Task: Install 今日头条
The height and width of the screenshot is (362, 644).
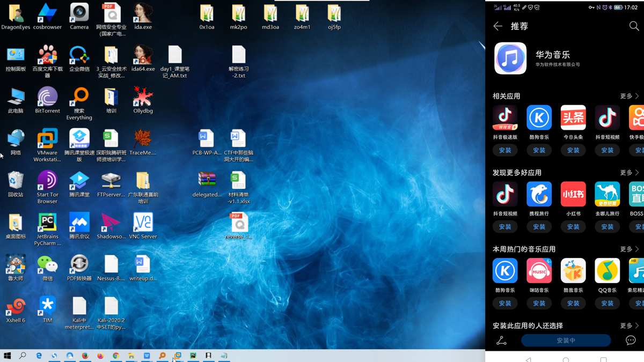Action: click(x=573, y=150)
